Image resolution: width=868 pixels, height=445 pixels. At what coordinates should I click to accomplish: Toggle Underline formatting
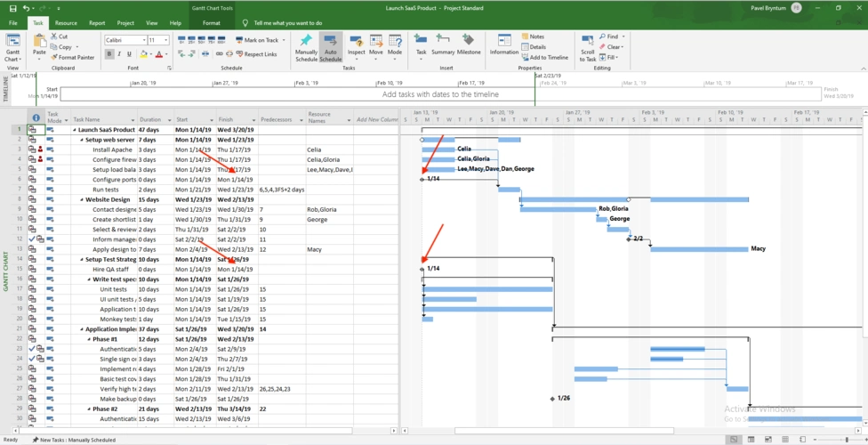(129, 53)
